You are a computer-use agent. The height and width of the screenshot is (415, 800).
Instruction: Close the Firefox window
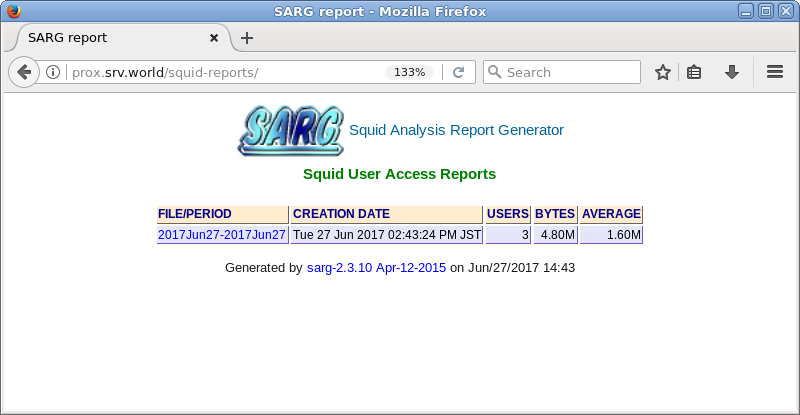(785, 11)
